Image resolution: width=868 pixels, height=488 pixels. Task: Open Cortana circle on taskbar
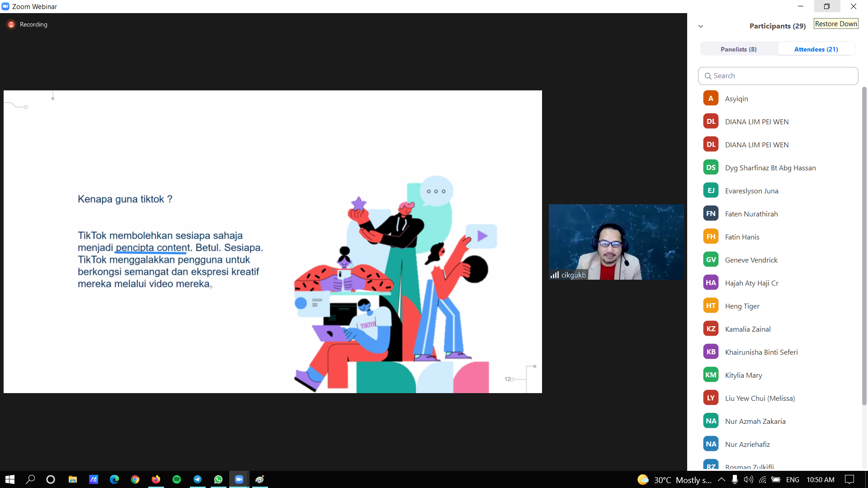tap(51, 479)
